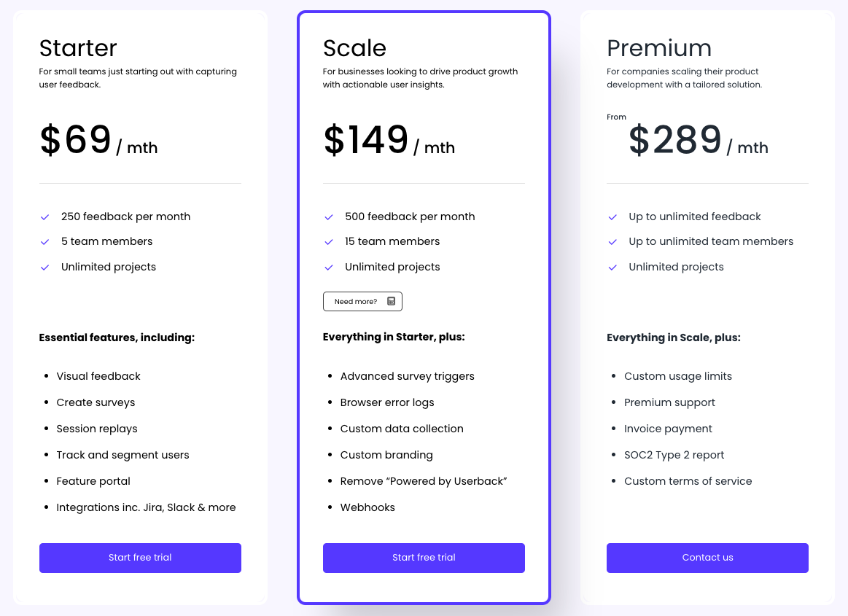This screenshot has height=616, width=848.
Task: Click the checkmark beside 500 feedback per month
Action: coord(329,216)
